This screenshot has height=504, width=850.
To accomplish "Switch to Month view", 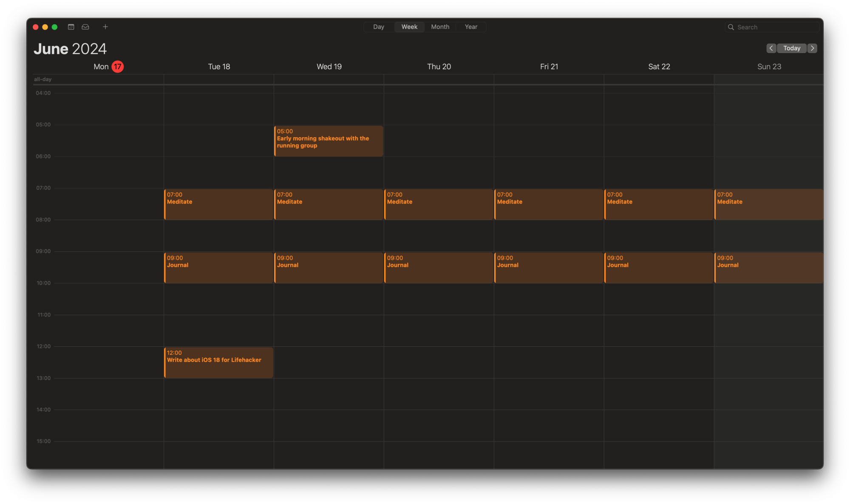I will [x=441, y=26].
